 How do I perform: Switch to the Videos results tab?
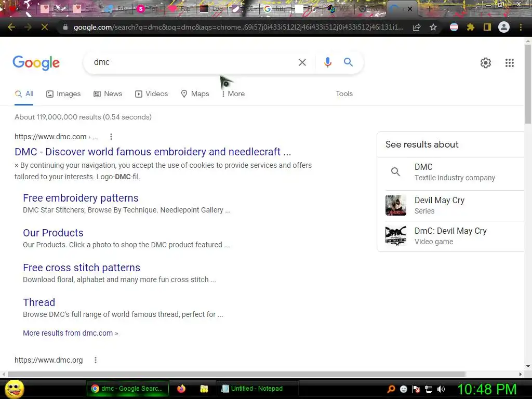point(151,94)
